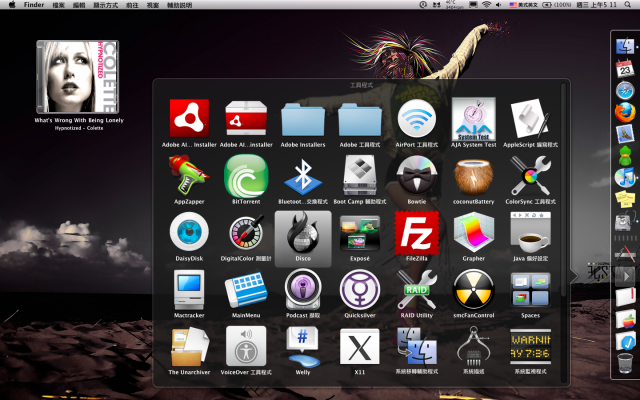Launch Firefox from the Dock
This screenshot has height=400, width=640.
coord(625,112)
